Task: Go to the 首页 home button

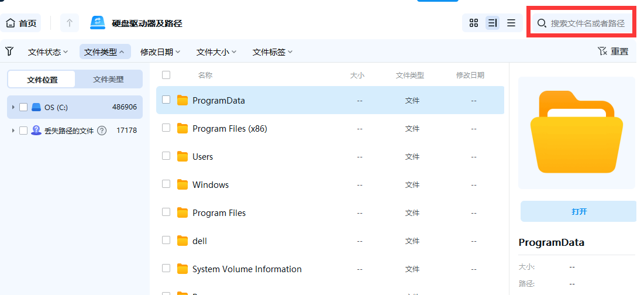Action: tap(21, 23)
